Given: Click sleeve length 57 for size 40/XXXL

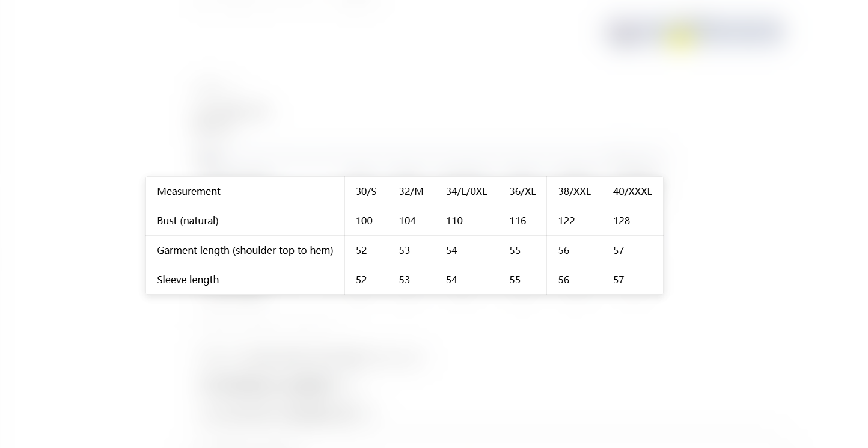Looking at the screenshot, I should click(633, 280).
